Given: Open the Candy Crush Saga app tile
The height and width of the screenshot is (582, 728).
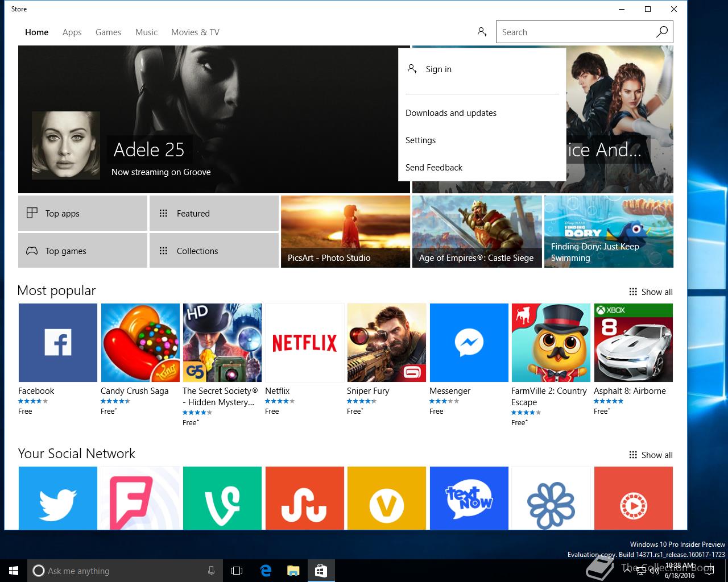Looking at the screenshot, I should pyautogui.click(x=140, y=343).
